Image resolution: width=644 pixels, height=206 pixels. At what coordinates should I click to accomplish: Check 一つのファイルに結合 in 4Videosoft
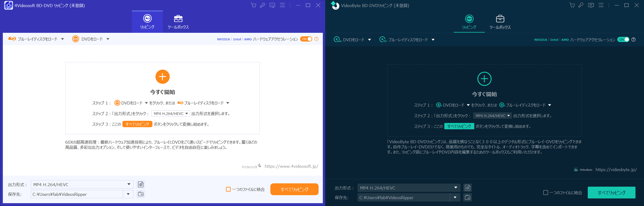coord(228,189)
